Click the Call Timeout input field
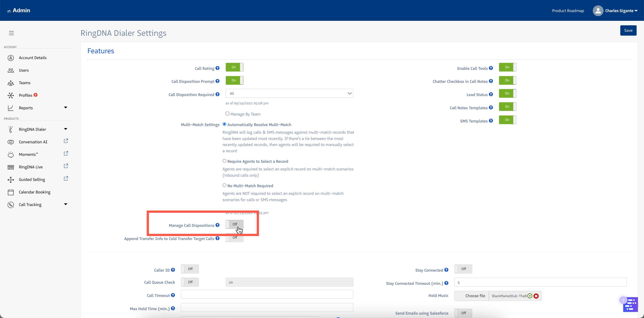The image size is (644, 318). (x=267, y=294)
